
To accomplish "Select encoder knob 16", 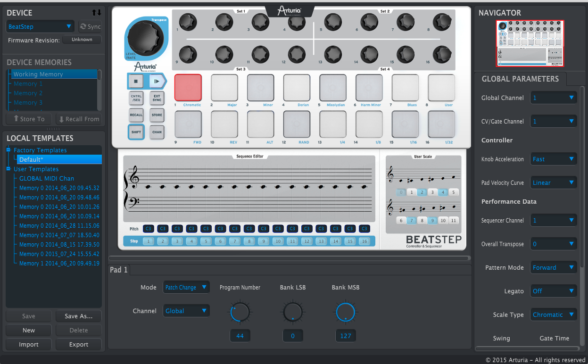I will (441, 54).
